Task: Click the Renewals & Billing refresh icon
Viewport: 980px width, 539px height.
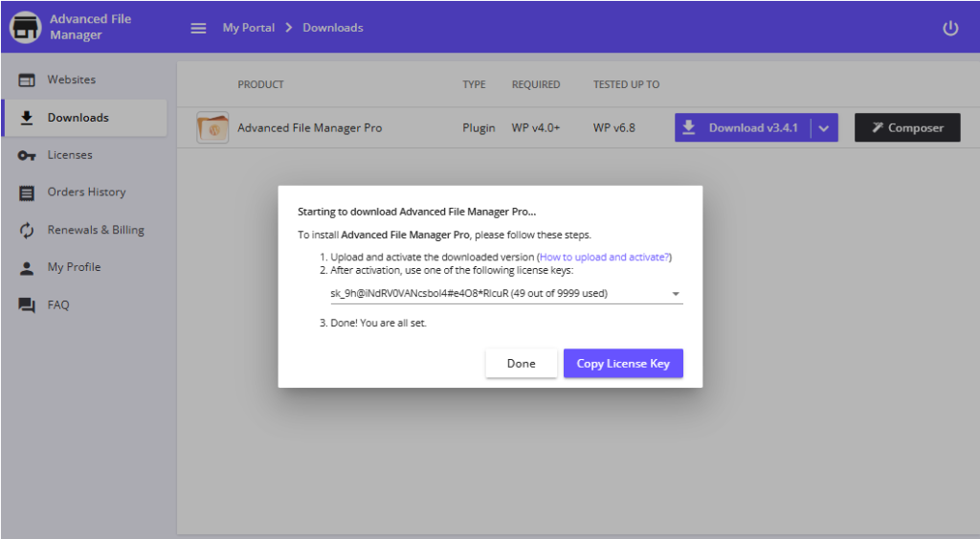Action: tap(27, 230)
